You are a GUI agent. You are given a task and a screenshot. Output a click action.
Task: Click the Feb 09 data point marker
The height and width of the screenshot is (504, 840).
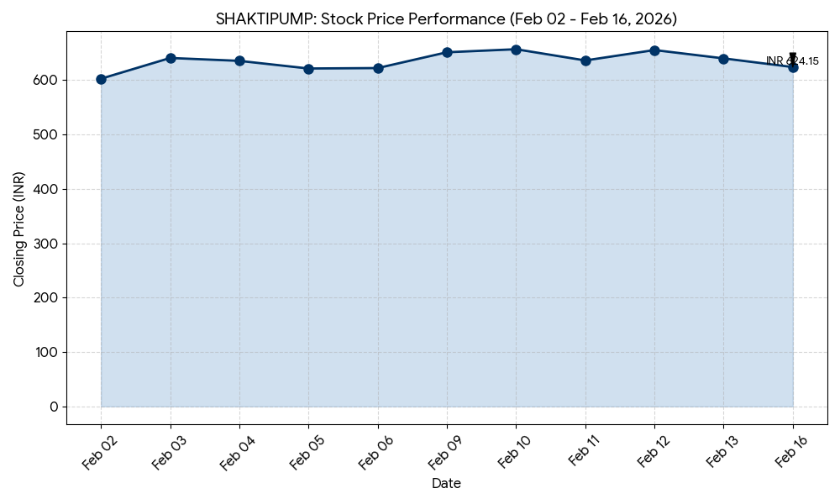click(447, 52)
